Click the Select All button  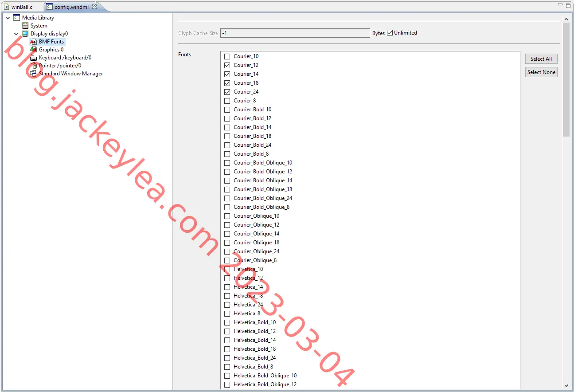point(541,59)
